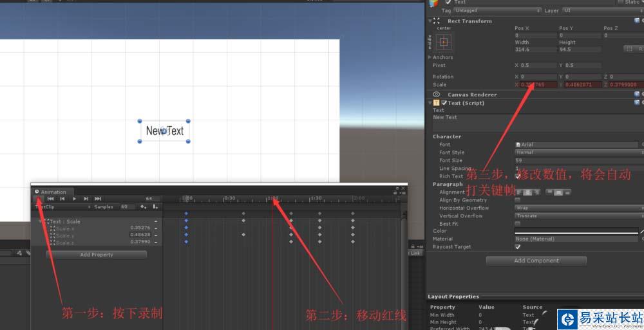
Task: Open Canvas Renderer help book icon
Action: (x=637, y=95)
